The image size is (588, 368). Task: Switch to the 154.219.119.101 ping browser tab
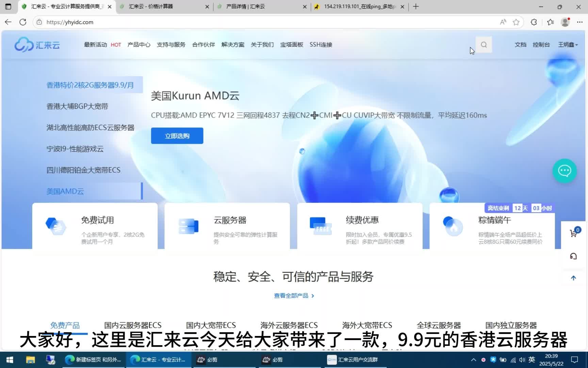pyautogui.click(x=360, y=6)
